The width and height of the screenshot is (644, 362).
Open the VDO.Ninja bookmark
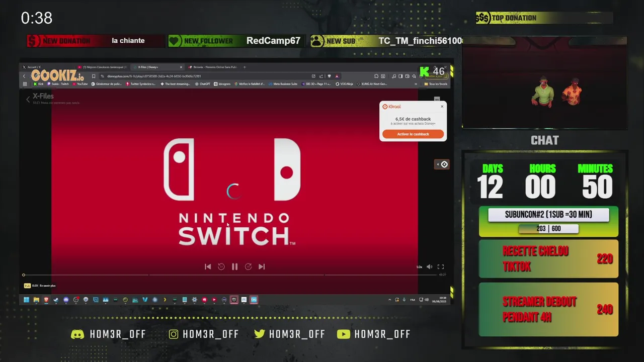[344, 84]
